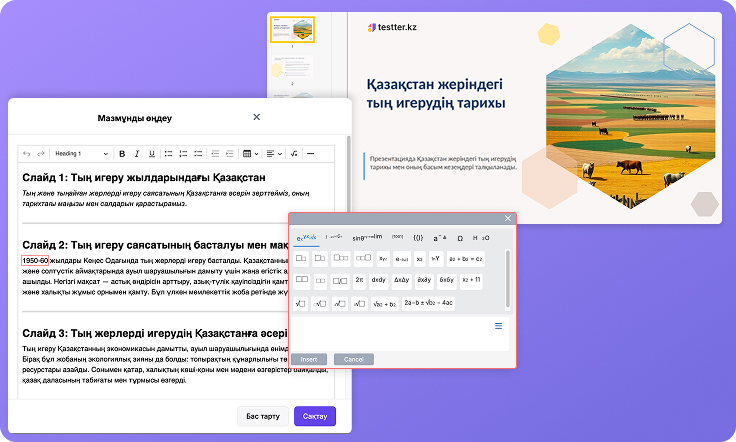The height and width of the screenshot is (442, 736).
Task: Insert a numbered list
Action: pos(183,154)
